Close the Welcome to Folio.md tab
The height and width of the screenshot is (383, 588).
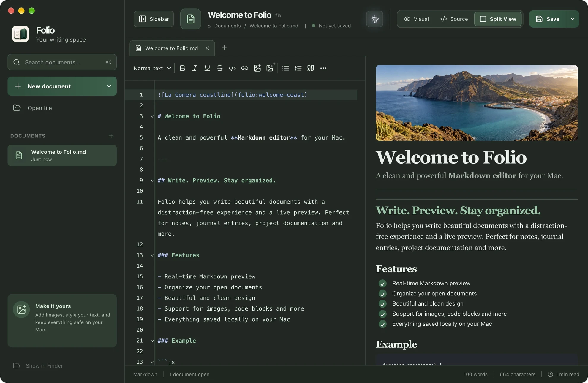pyautogui.click(x=207, y=48)
